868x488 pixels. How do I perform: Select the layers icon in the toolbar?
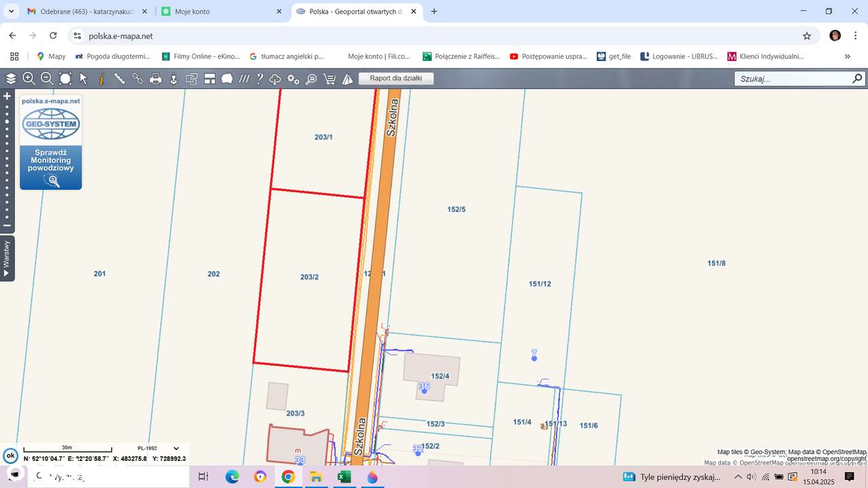(x=11, y=78)
